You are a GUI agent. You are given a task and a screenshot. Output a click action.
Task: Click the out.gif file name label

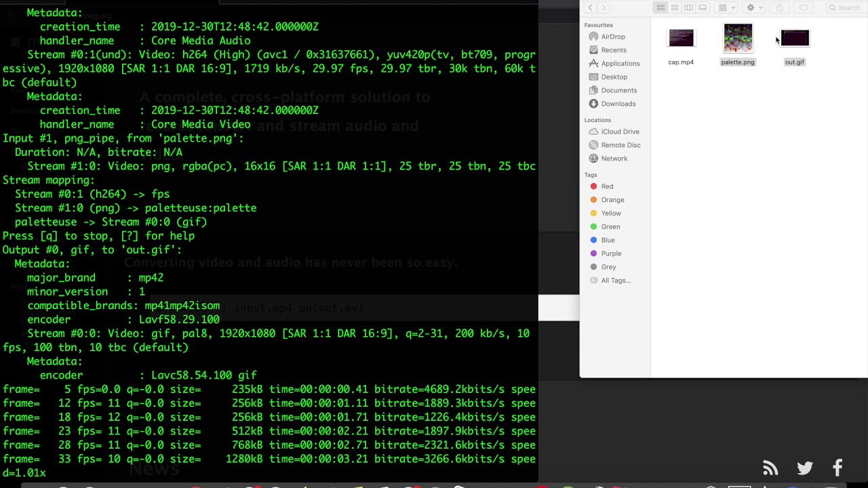[x=795, y=62]
